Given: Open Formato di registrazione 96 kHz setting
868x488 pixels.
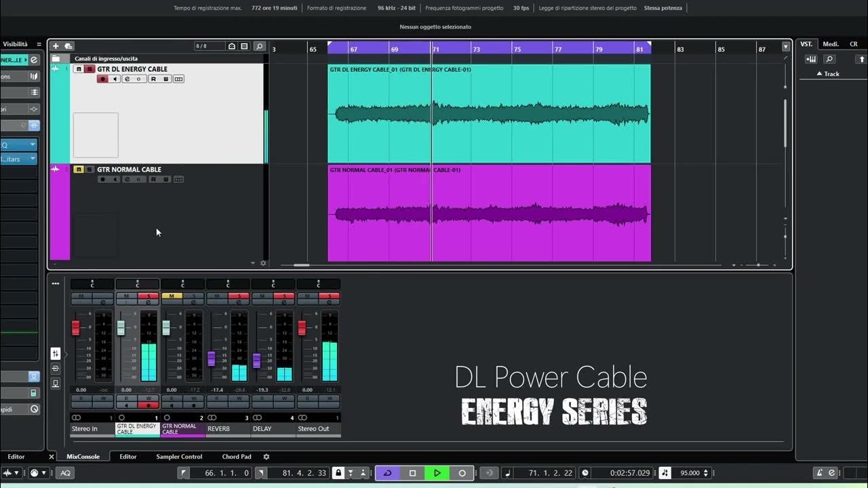Looking at the screenshot, I should click(397, 8).
